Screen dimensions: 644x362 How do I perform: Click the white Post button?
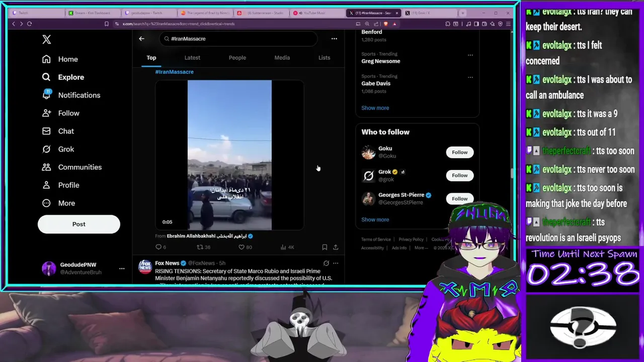pyautogui.click(x=79, y=224)
